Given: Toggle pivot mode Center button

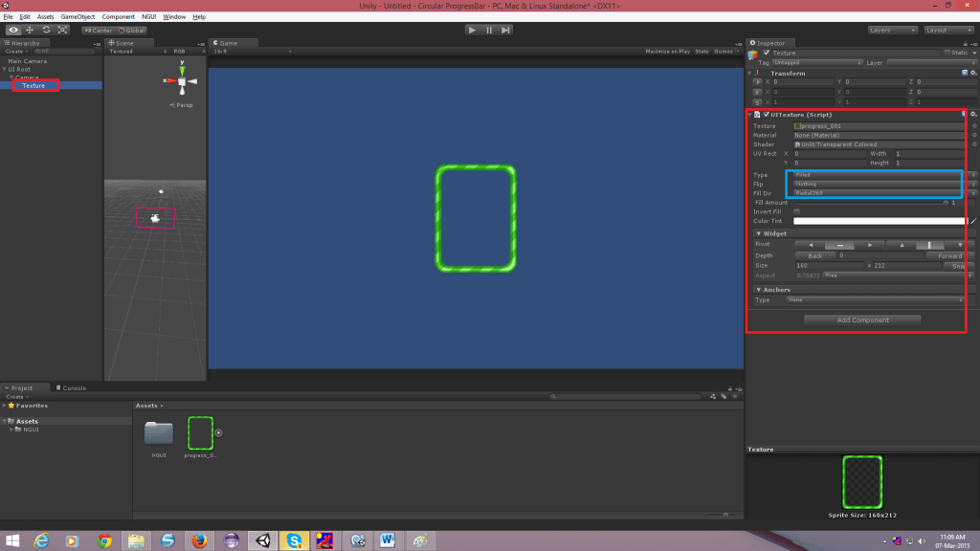Looking at the screenshot, I should click(x=99, y=30).
